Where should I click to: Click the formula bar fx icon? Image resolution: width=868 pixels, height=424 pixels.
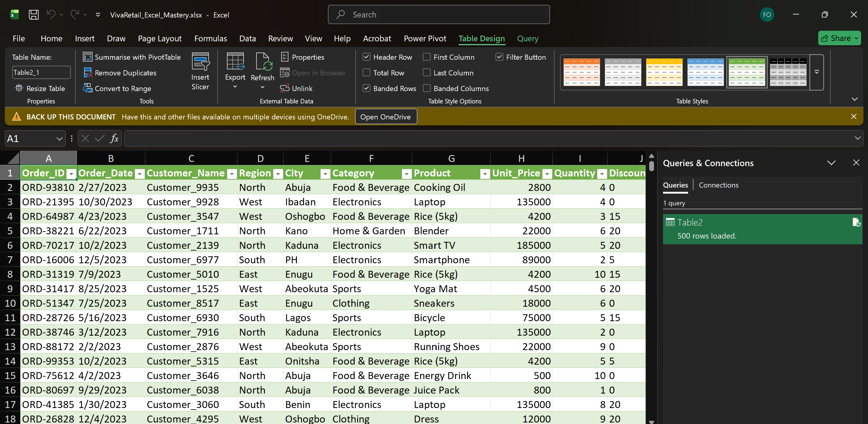(114, 138)
